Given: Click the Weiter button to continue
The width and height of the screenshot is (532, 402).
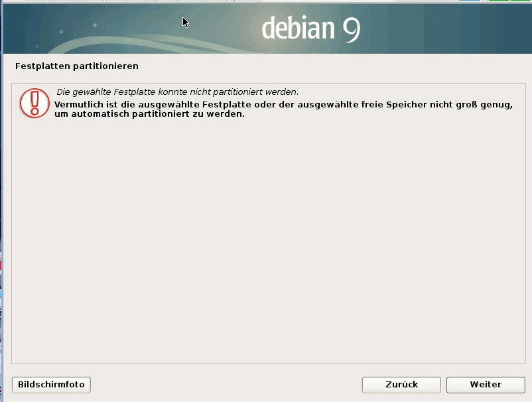Looking at the screenshot, I should pos(486,385).
